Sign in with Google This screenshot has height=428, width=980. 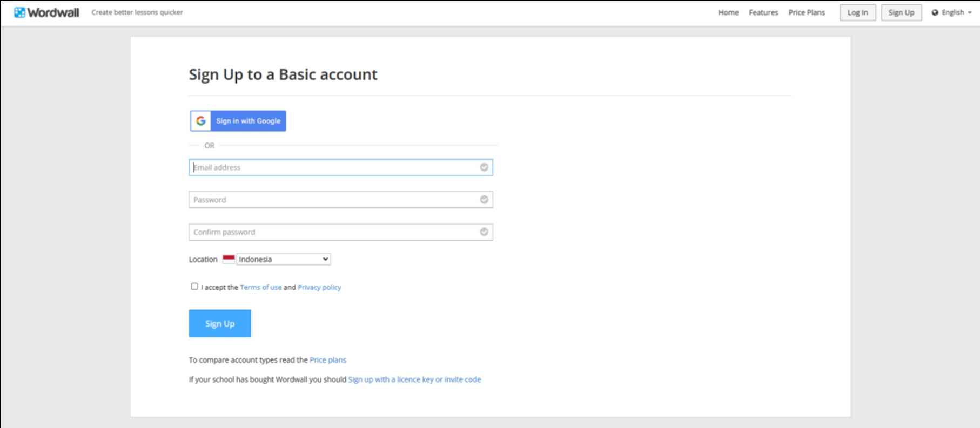(238, 121)
